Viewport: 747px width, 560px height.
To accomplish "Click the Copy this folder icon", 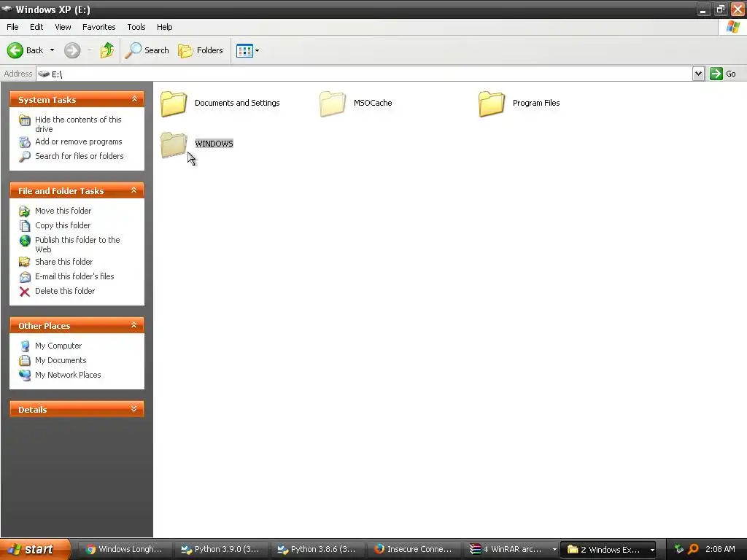I will pos(25,226).
